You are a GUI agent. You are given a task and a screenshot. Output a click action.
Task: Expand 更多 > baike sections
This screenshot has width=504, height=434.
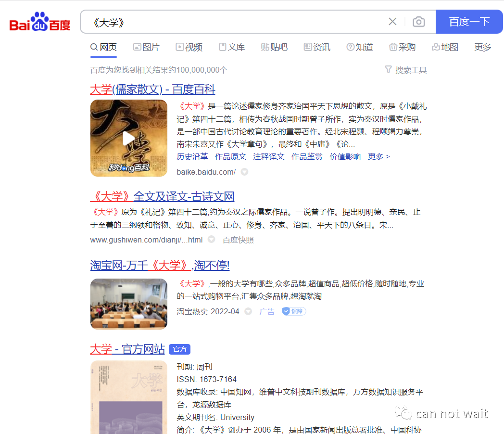[379, 156]
